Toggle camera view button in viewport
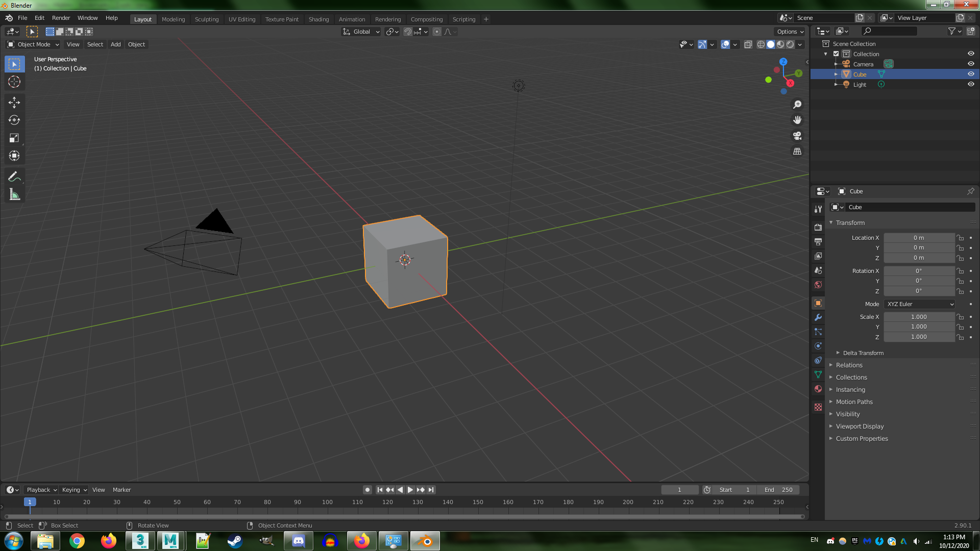 pos(797,136)
